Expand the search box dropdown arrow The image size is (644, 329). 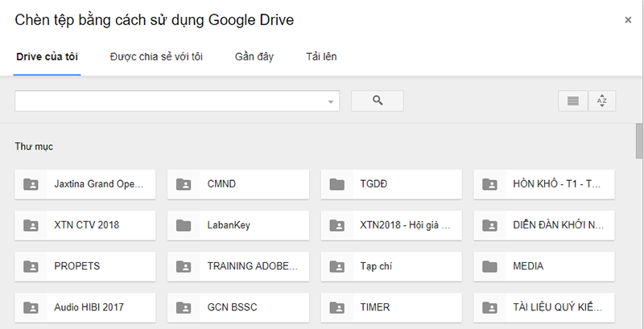pyautogui.click(x=331, y=101)
